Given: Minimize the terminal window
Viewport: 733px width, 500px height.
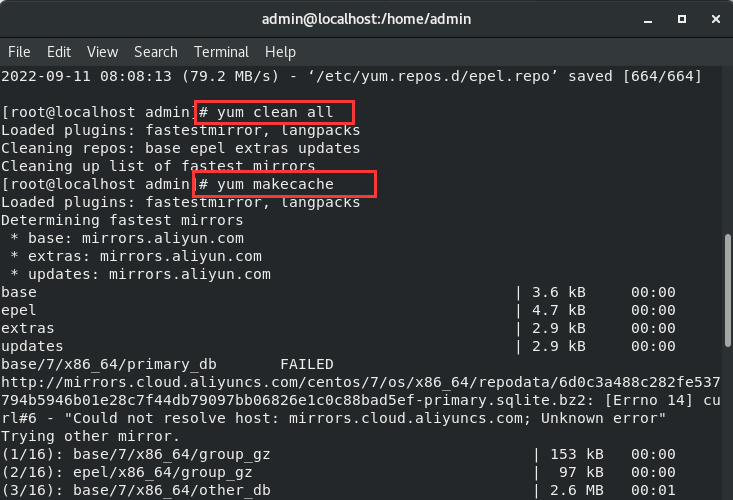Looking at the screenshot, I should (x=653, y=18).
